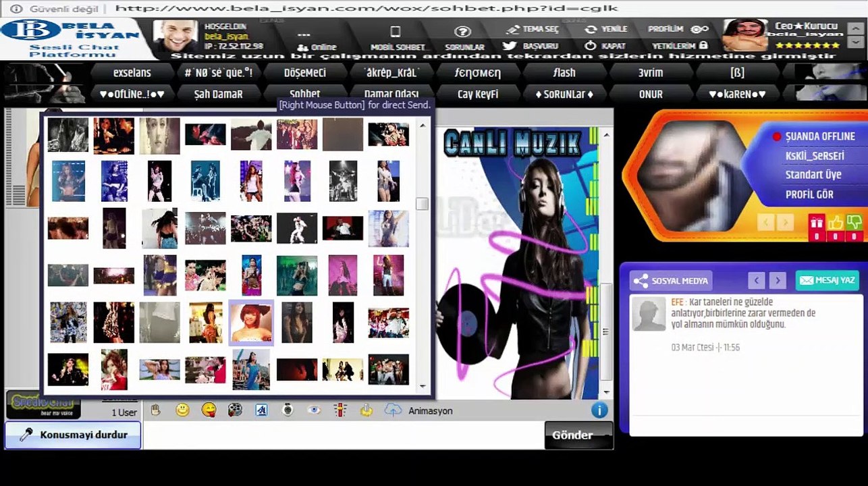Click the chat message input field
The image size is (868, 486).
pos(343,435)
